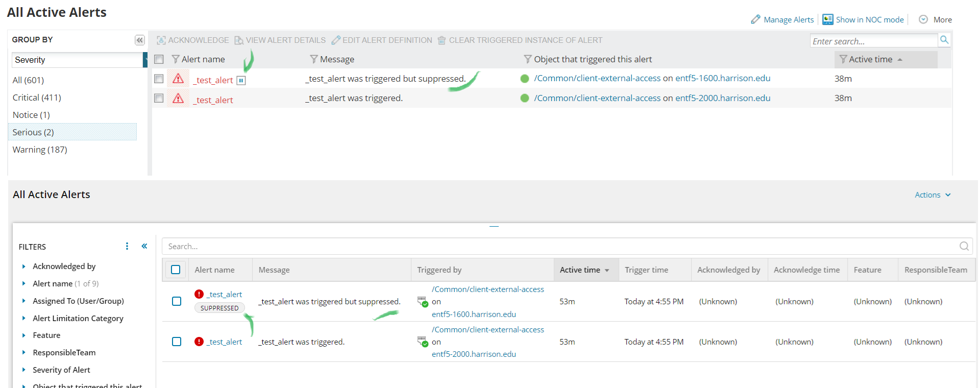980x388 pixels.
Task: Select the Critical (411) group
Action: point(37,98)
